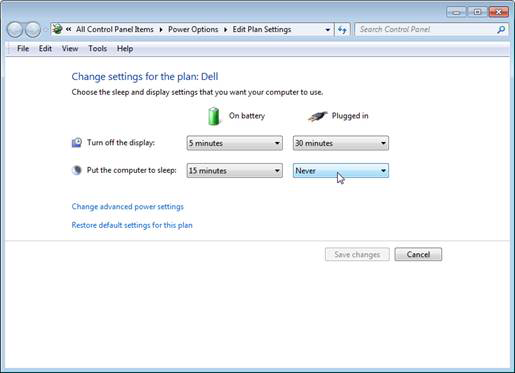Expand arrow after All Control Panel Items
515x373 pixels.
coord(161,30)
